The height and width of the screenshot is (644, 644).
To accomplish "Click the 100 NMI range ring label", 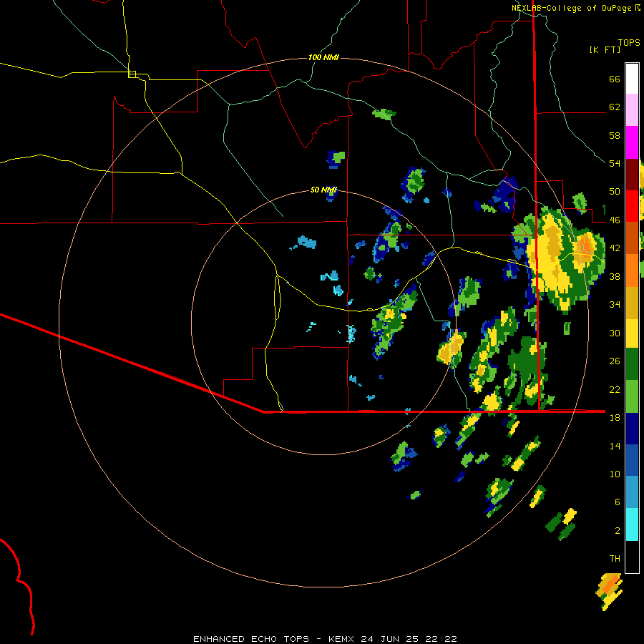I will pos(323,57).
